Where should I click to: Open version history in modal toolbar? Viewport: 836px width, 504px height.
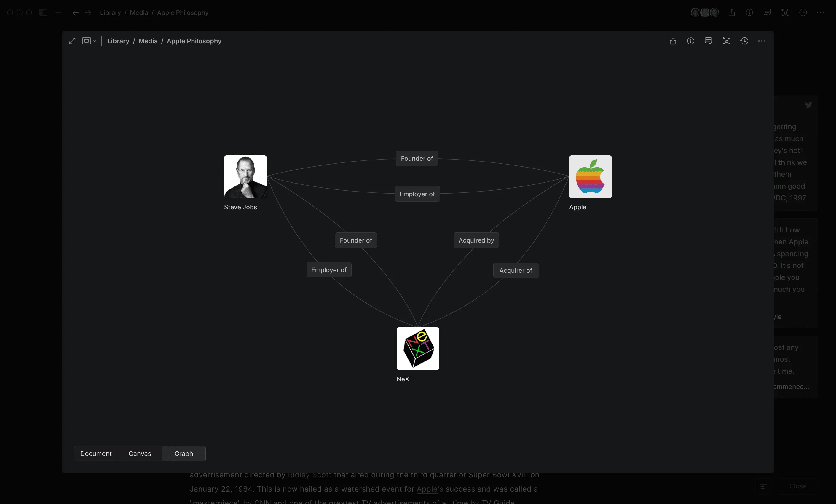[x=744, y=41]
